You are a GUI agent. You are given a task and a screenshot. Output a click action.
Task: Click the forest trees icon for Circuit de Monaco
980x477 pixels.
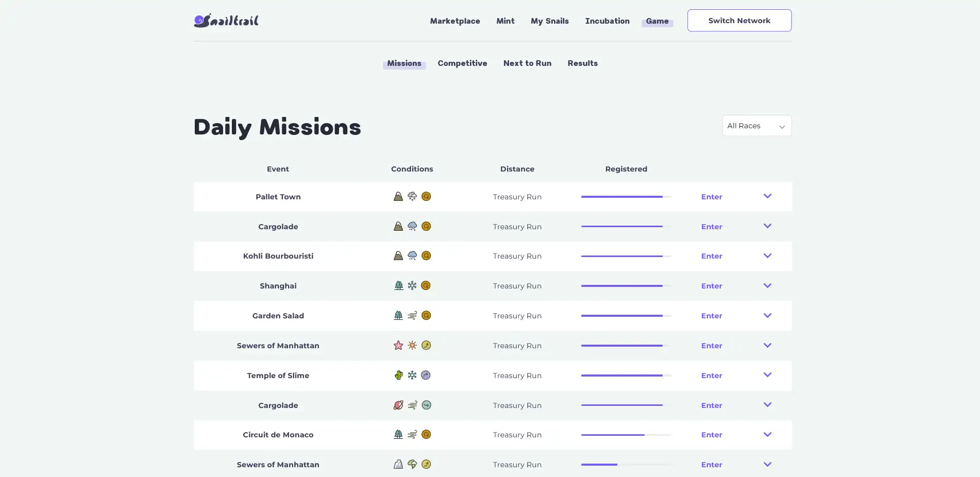pyautogui.click(x=398, y=434)
